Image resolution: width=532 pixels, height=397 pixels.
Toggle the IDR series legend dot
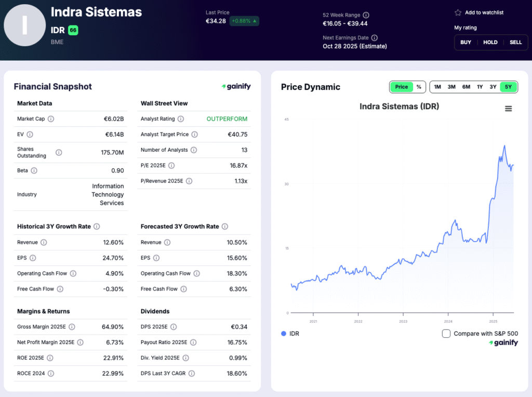coord(283,334)
